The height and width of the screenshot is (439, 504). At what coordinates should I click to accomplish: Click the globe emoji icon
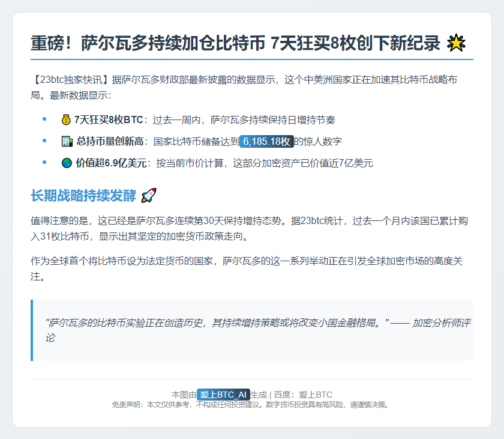point(67,163)
